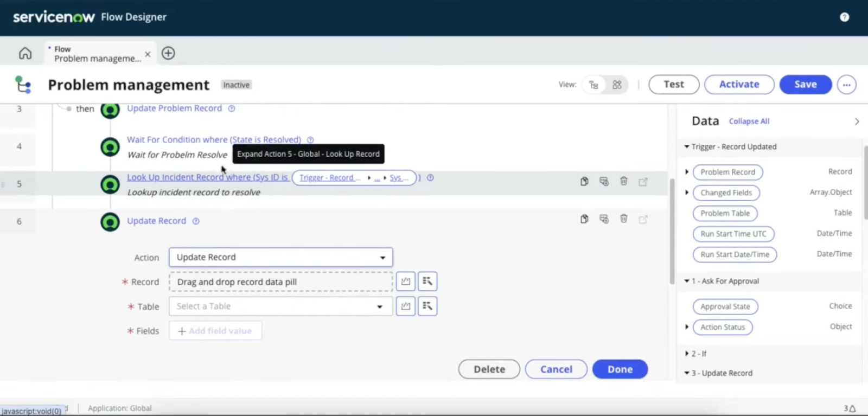Select the Action Status data pill
This screenshot has height=416, width=868.
click(x=723, y=327)
